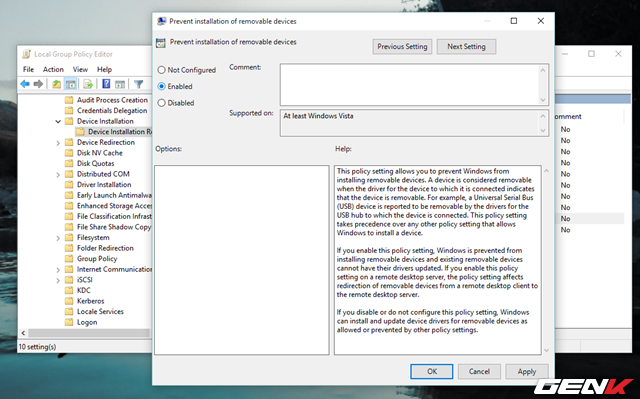Click the Back arrow in Group Policy Editor toolbar

coord(25,84)
